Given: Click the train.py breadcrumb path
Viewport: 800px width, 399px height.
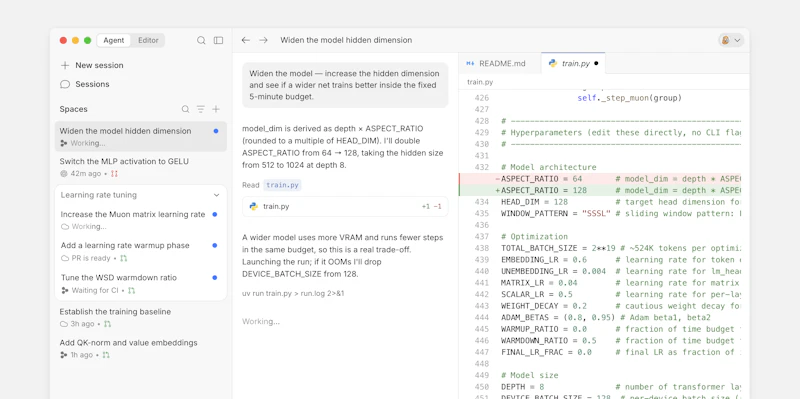Looking at the screenshot, I should tap(480, 82).
